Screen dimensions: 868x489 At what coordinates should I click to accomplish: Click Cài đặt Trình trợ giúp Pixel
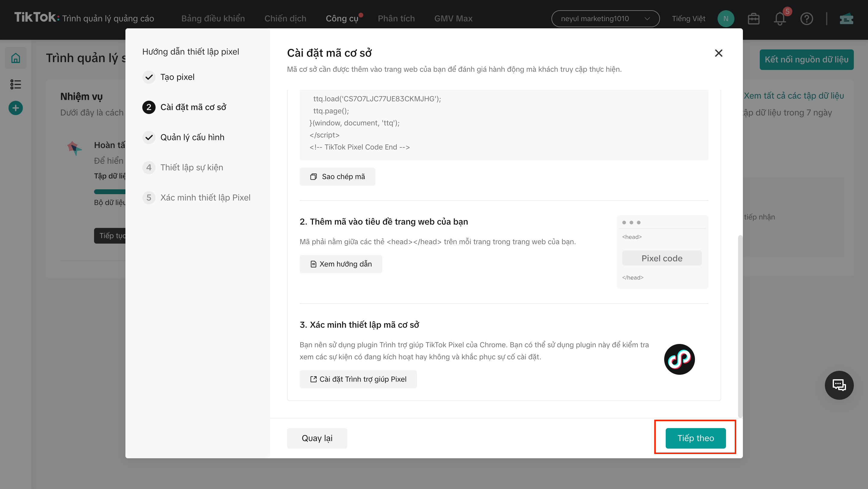(358, 379)
